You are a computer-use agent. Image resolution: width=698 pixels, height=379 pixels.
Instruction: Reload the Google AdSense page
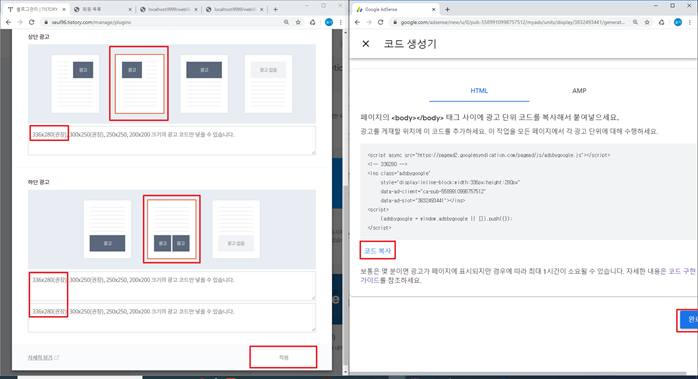pos(380,22)
